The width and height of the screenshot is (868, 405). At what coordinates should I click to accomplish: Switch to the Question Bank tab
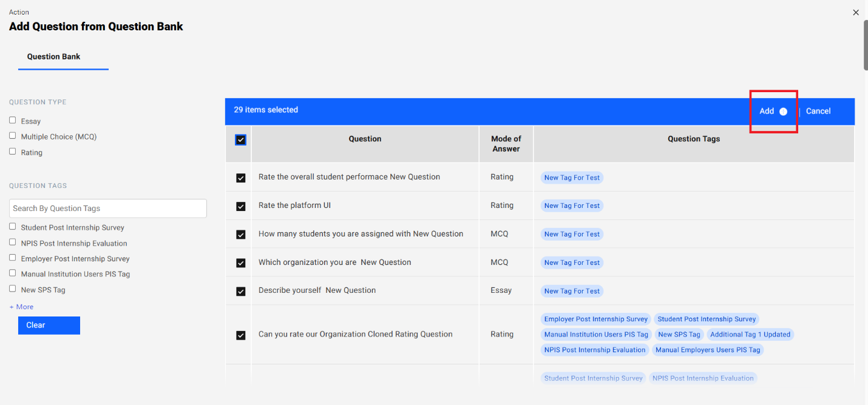pos(53,56)
